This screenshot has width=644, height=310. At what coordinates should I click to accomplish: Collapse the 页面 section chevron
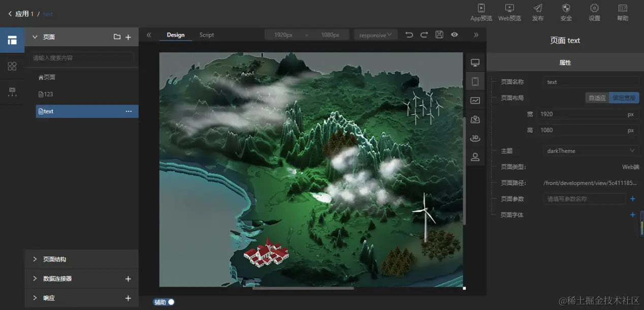tap(35, 37)
